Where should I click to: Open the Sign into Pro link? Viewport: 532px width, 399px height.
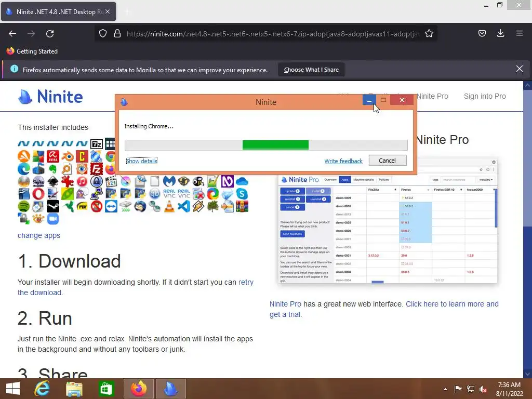[x=485, y=96]
